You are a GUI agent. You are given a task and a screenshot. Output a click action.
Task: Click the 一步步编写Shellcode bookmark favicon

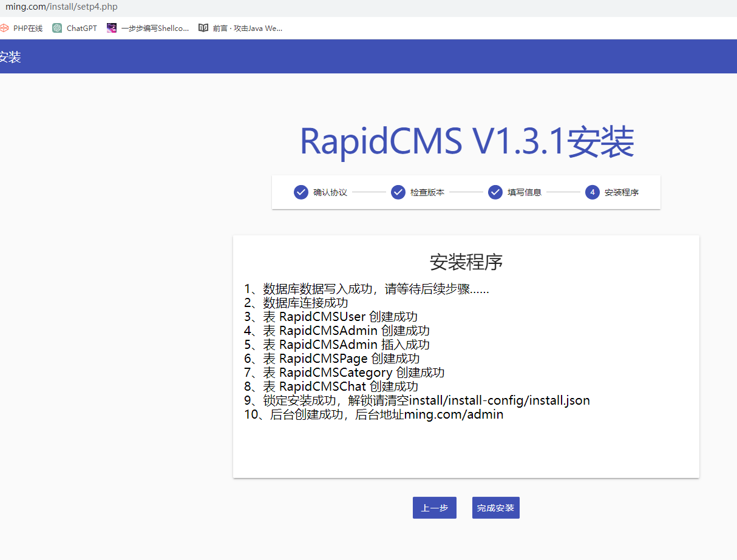click(112, 28)
